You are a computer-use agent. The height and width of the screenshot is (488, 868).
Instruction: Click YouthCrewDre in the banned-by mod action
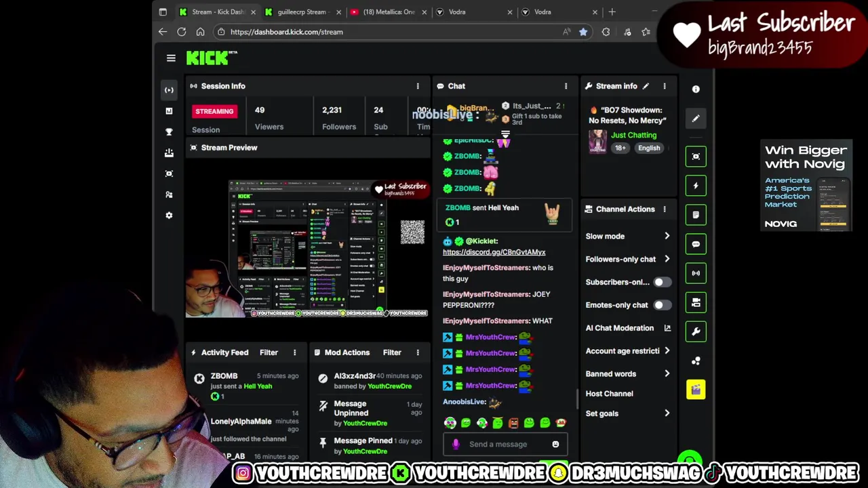tap(389, 386)
